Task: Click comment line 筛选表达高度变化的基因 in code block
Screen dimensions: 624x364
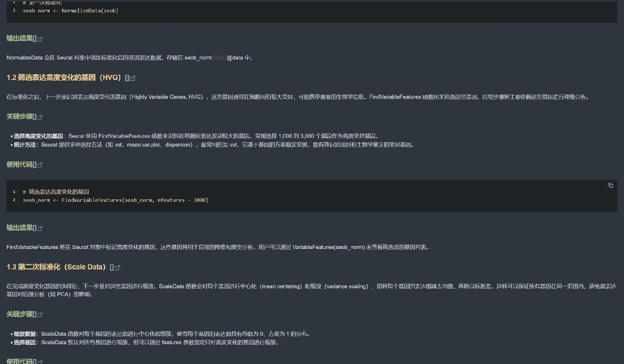Action: click(x=58, y=192)
